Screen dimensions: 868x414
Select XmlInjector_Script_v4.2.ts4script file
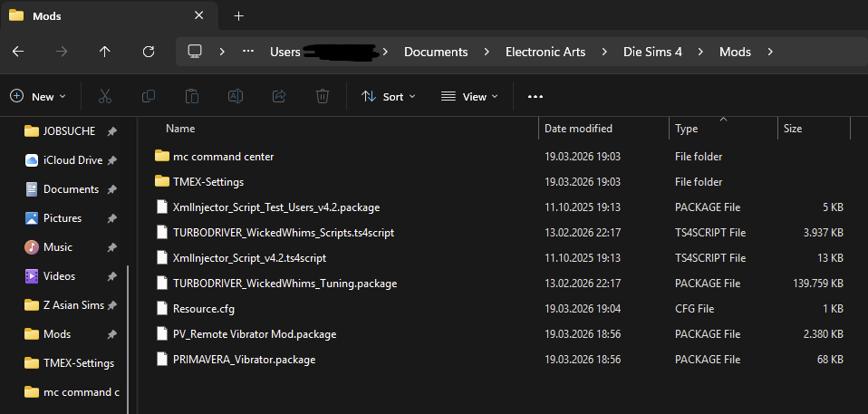[x=250, y=258]
